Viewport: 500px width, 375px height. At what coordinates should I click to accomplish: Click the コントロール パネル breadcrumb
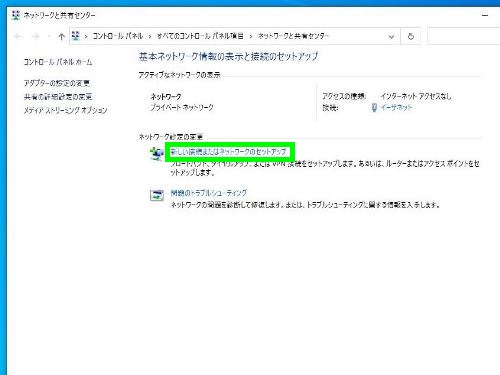click(118, 36)
